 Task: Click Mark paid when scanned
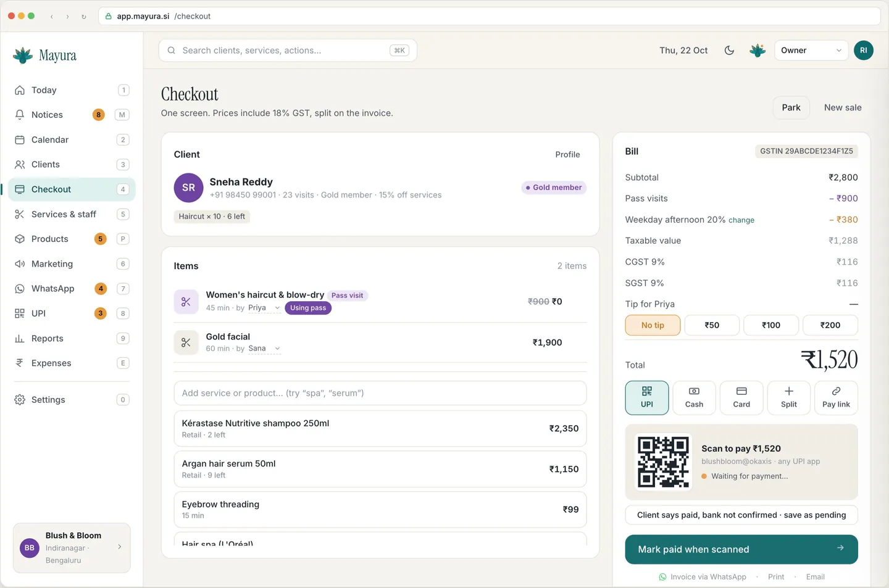(741, 549)
